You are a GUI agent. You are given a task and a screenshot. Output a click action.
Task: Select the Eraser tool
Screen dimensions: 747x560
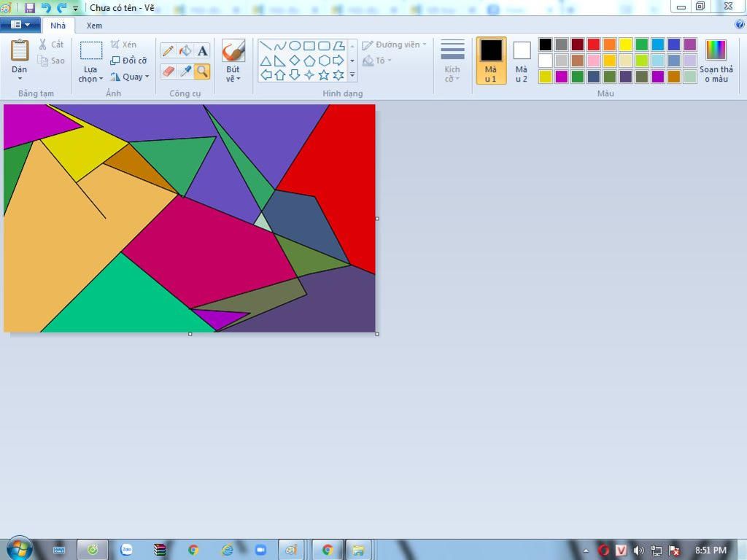tap(168, 71)
